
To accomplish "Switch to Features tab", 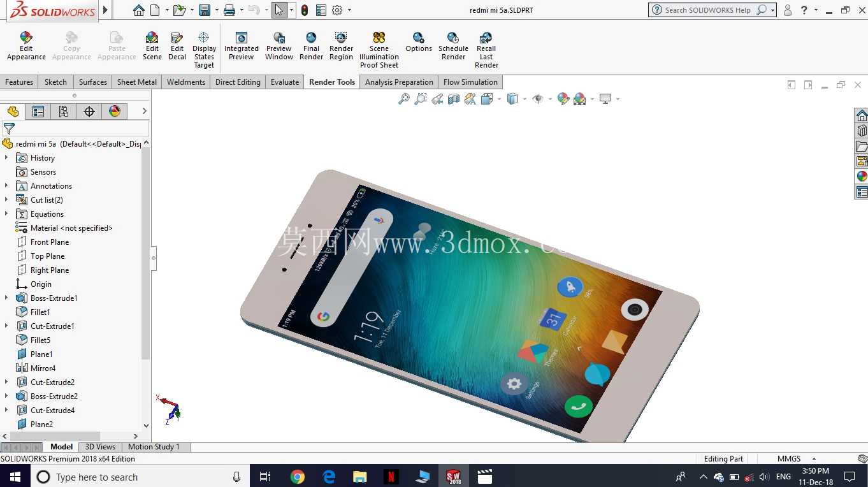I will coord(19,82).
